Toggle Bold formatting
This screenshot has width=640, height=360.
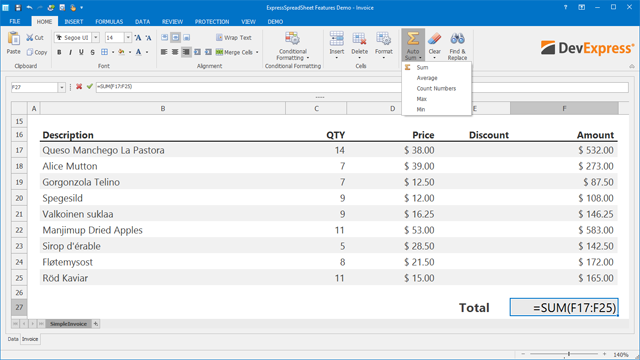pyautogui.click(x=59, y=52)
